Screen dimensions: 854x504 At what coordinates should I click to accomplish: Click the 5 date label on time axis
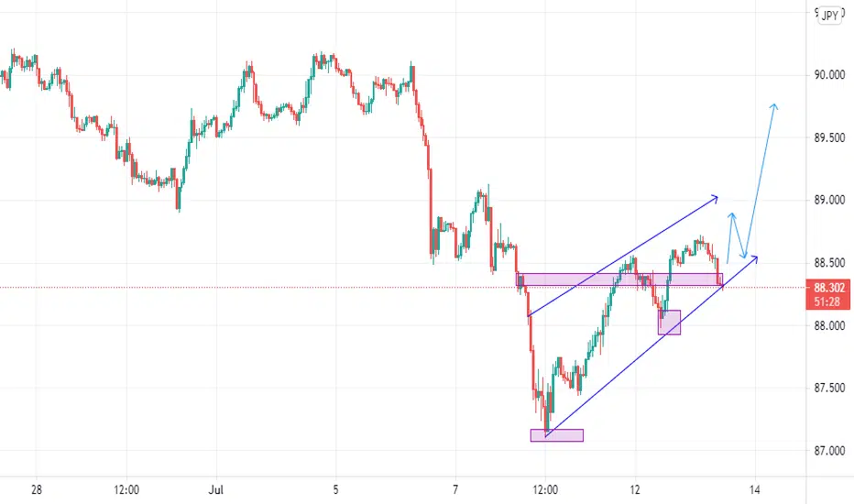(335, 490)
